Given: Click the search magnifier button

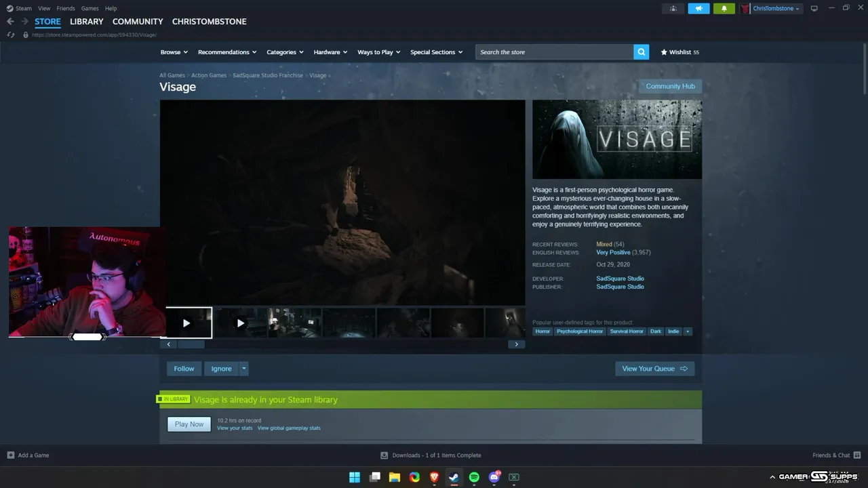Looking at the screenshot, I should pos(642,52).
